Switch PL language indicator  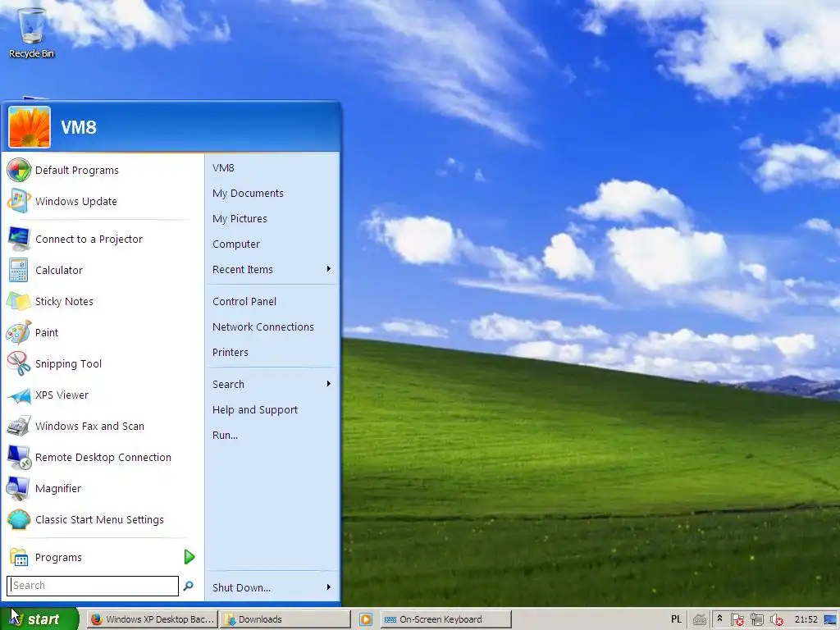[x=677, y=619]
